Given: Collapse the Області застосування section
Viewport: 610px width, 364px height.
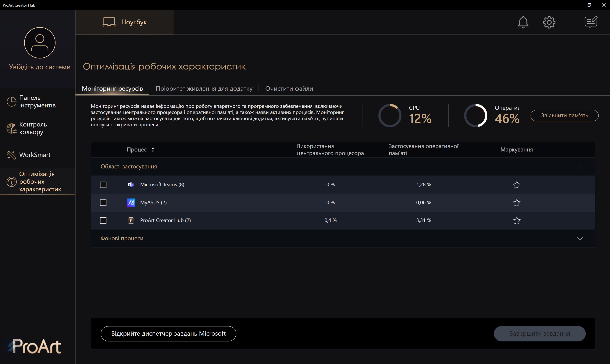Looking at the screenshot, I should [580, 167].
